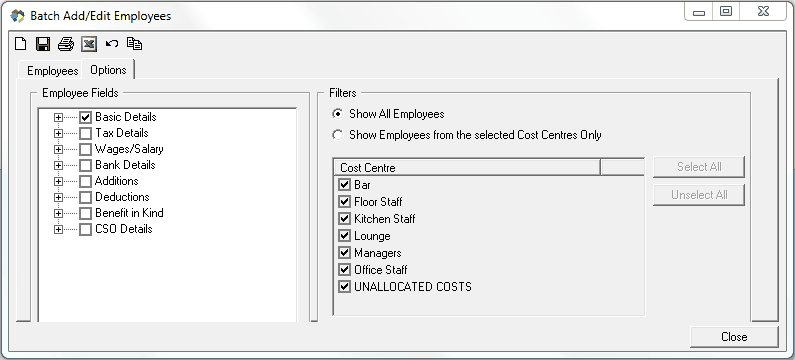The image size is (795, 360).
Task: Expand the Additions tree node
Action: [58, 182]
